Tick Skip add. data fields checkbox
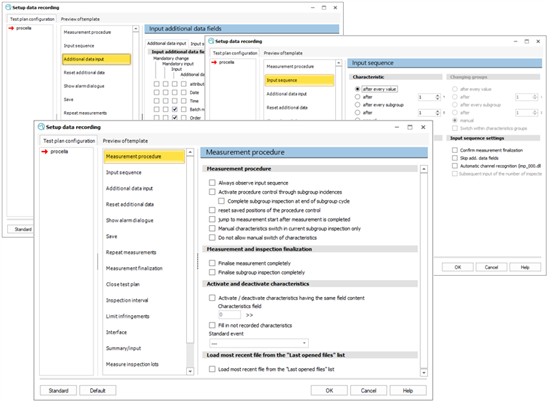Viewport: 549px width, 403px height. [x=454, y=158]
